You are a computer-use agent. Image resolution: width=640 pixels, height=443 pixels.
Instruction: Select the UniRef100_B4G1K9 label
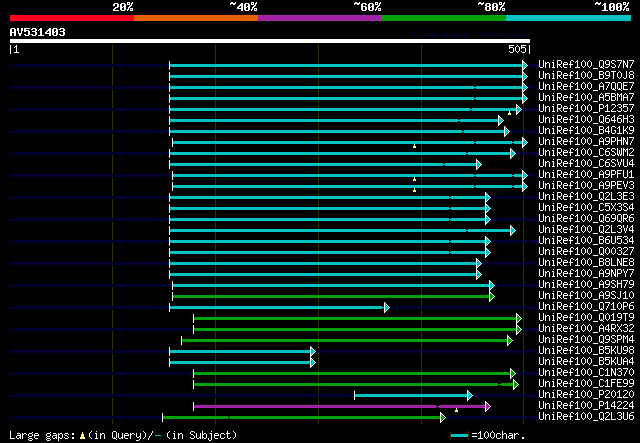click(x=586, y=131)
